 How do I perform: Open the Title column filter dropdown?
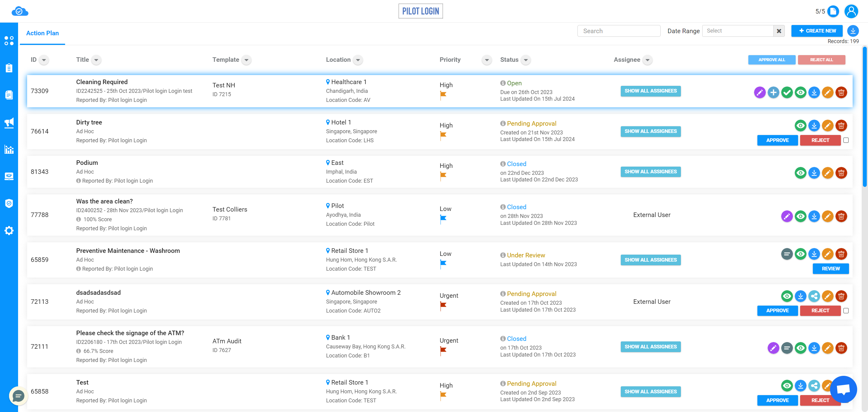[x=96, y=60]
